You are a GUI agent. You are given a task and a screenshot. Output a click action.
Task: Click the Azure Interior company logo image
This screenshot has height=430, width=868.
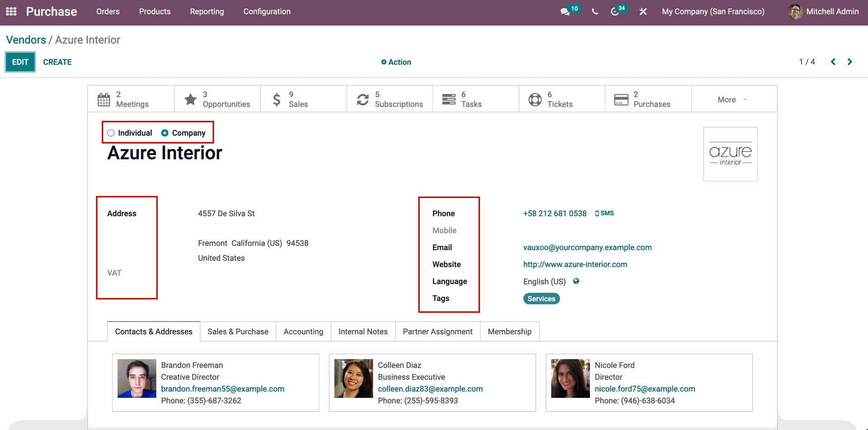(x=730, y=154)
